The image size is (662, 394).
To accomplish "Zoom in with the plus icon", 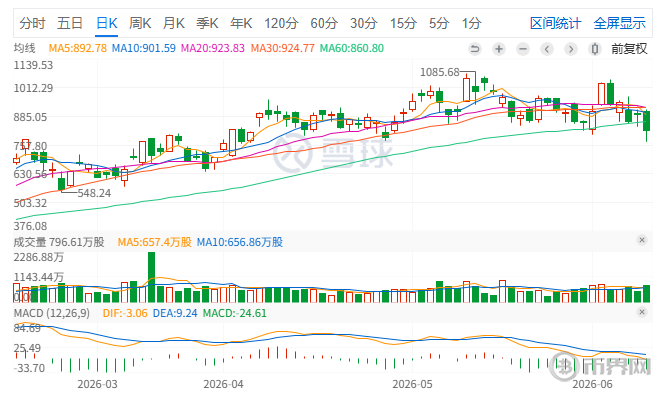I will (499, 49).
